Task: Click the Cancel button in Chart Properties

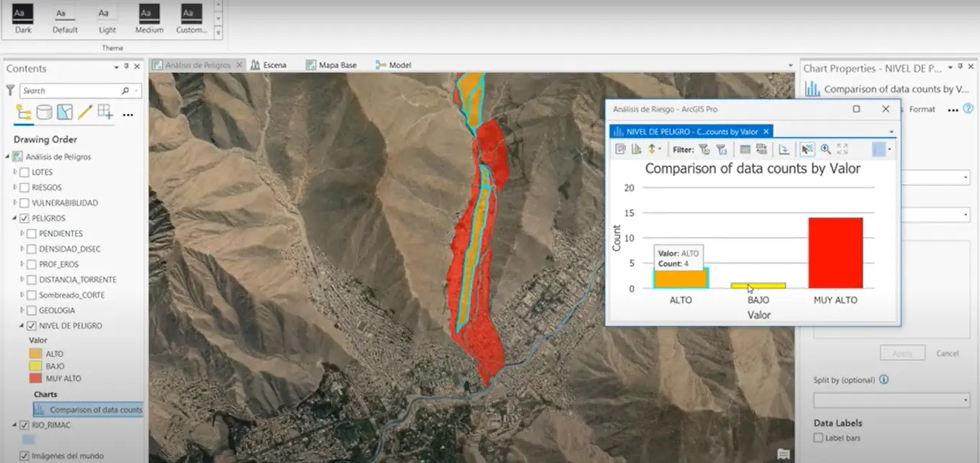Action: click(947, 354)
